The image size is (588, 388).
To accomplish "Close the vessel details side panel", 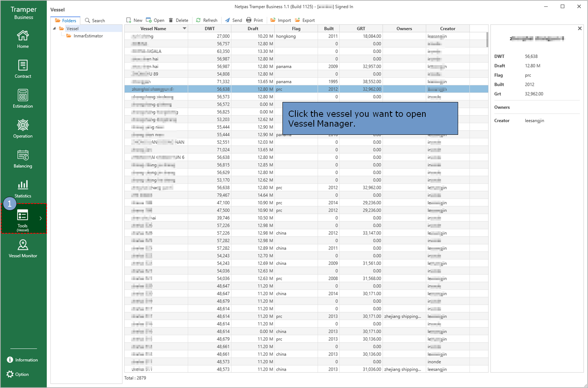I will point(579,29).
